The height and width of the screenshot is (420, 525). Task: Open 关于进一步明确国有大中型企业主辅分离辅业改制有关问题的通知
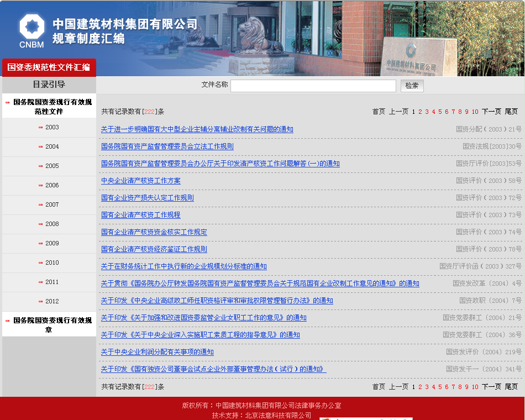pyautogui.click(x=197, y=129)
